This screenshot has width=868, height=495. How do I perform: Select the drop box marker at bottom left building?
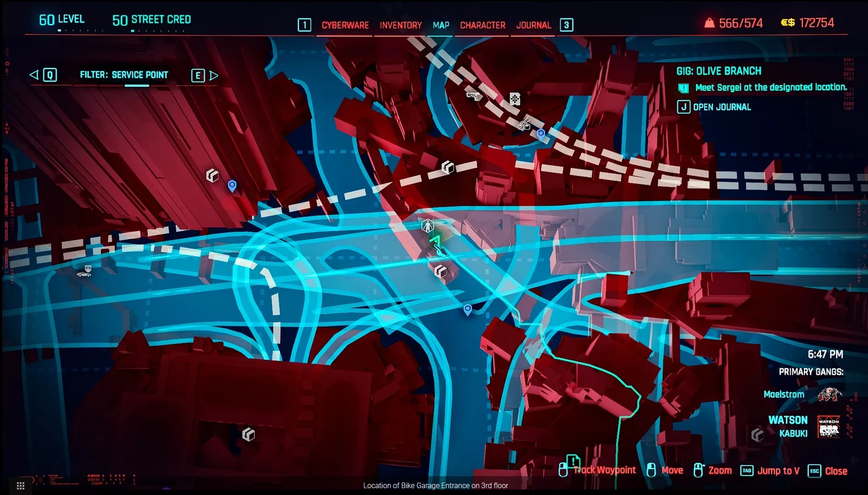(x=248, y=434)
